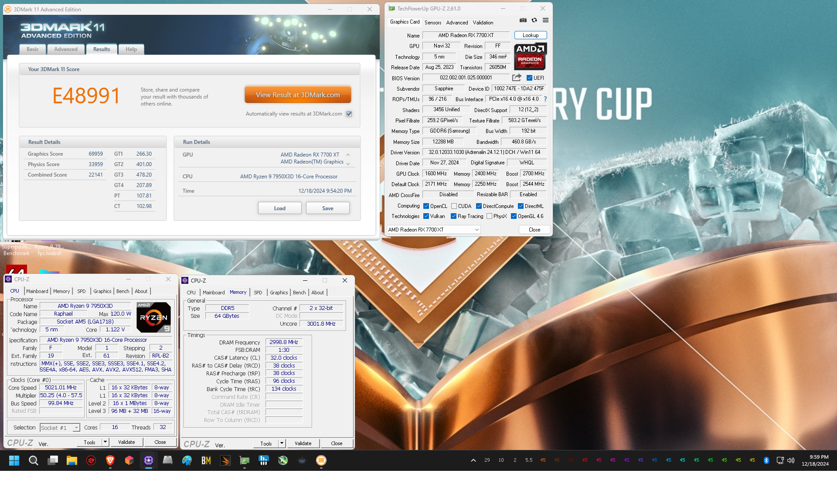The image size is (837, 504).
Task: Click View Result at 3DMark.com button
Action: 298,95
